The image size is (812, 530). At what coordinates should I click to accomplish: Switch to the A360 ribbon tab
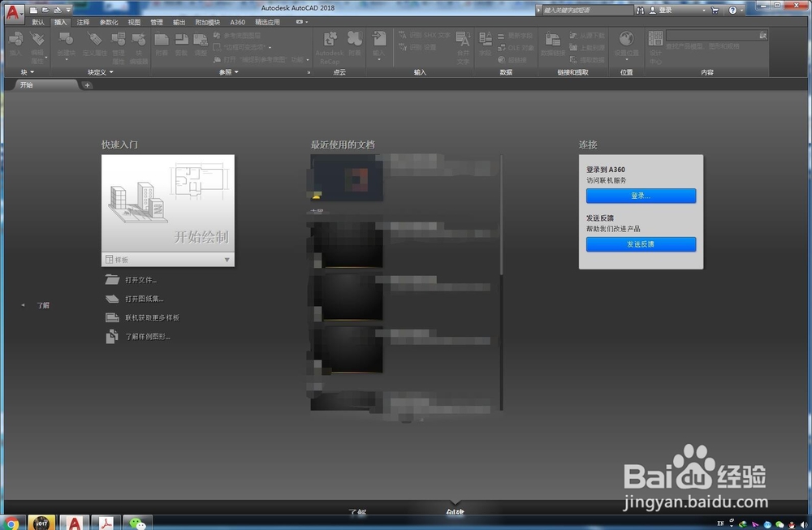click(x=238, y=22)
